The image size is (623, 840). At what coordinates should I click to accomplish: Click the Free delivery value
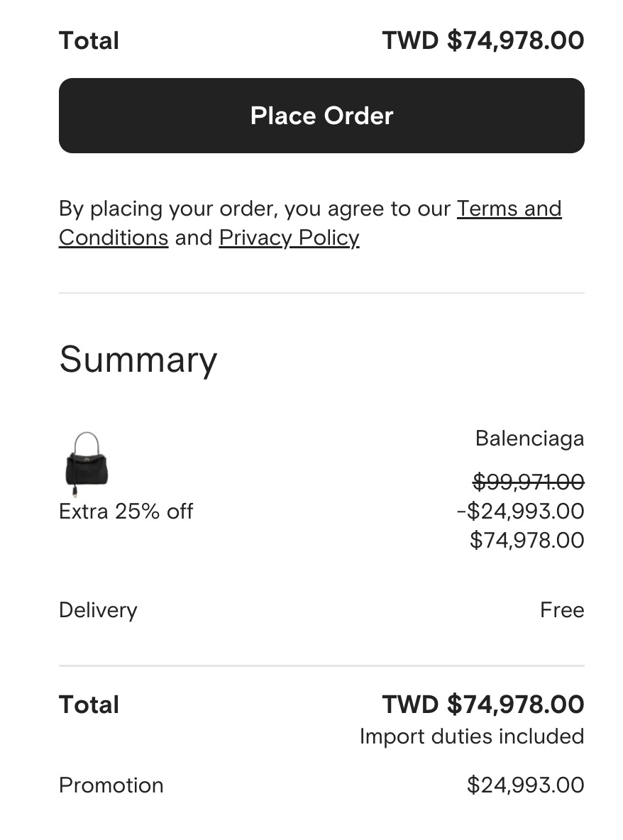(x=561, y=610)
